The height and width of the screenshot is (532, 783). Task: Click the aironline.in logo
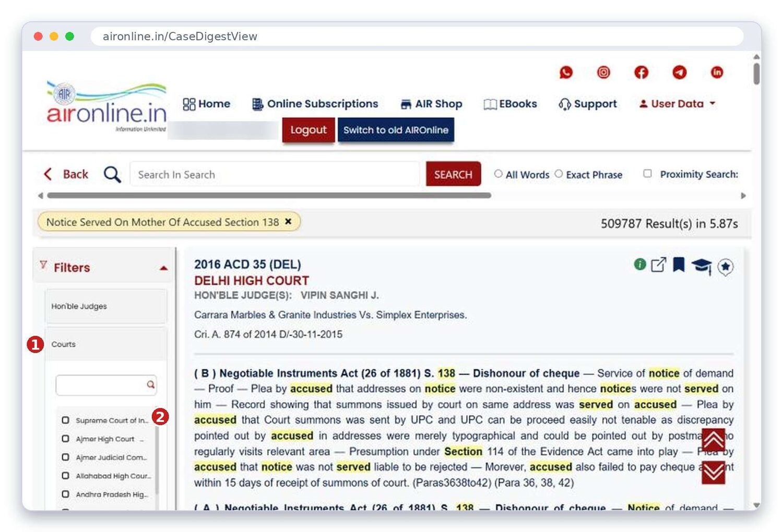[x=106, y=106]
